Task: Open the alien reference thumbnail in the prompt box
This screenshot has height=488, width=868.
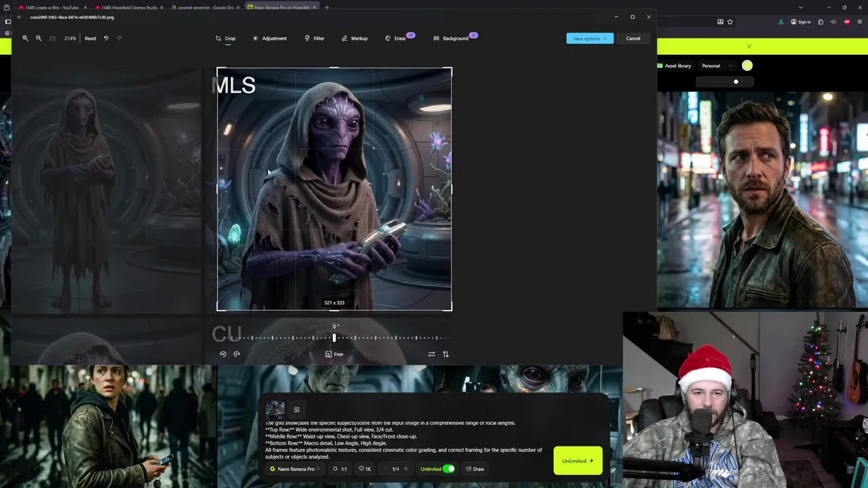Action: pyautogui.click(x=275, y=409)
